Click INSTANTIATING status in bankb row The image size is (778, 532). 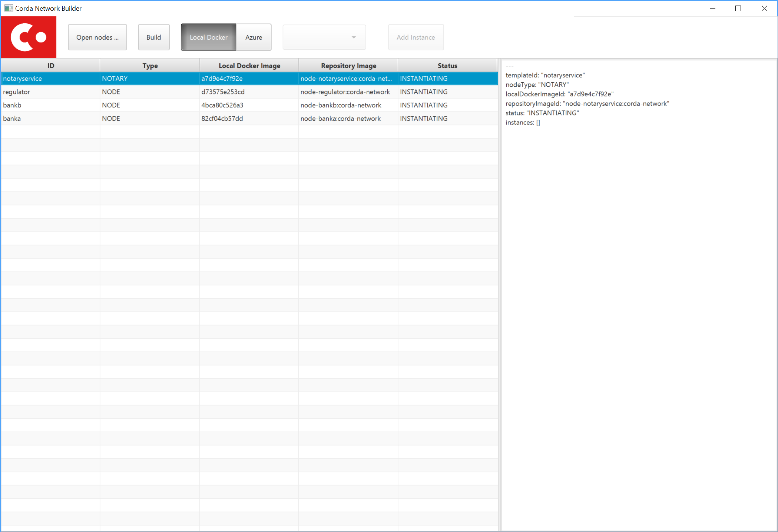[448, 105]
